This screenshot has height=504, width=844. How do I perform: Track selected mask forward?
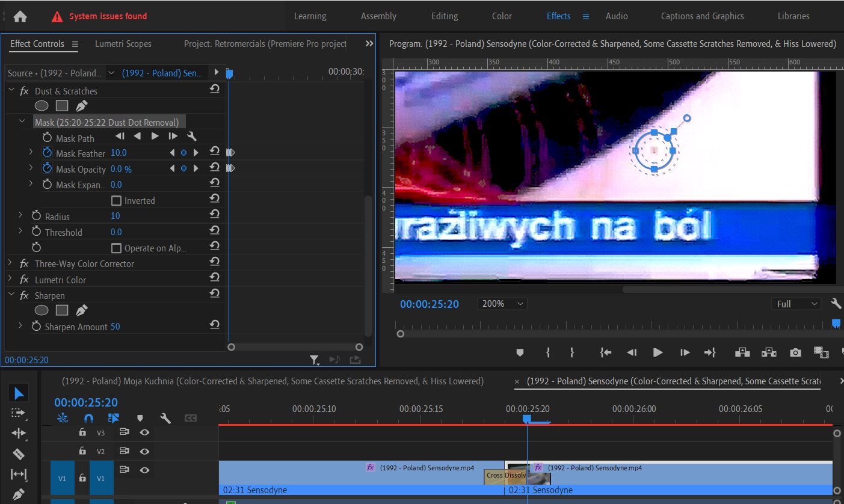click(x=155, y=137)
